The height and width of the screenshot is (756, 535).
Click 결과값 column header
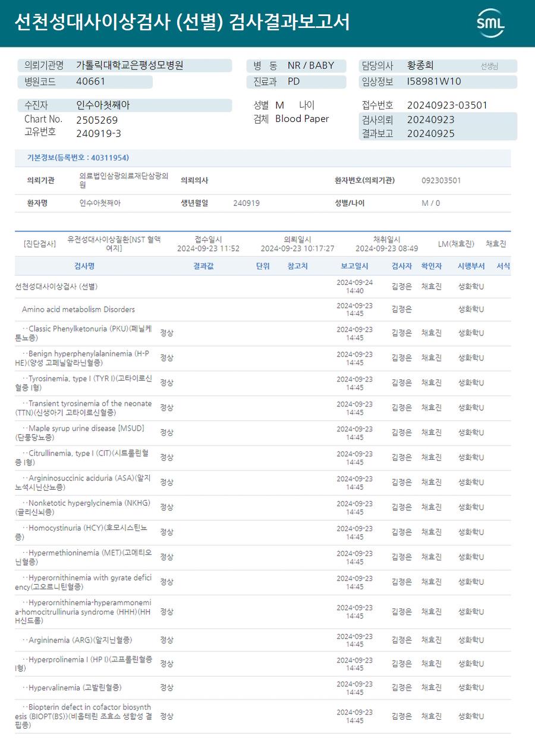coord(203,266)
